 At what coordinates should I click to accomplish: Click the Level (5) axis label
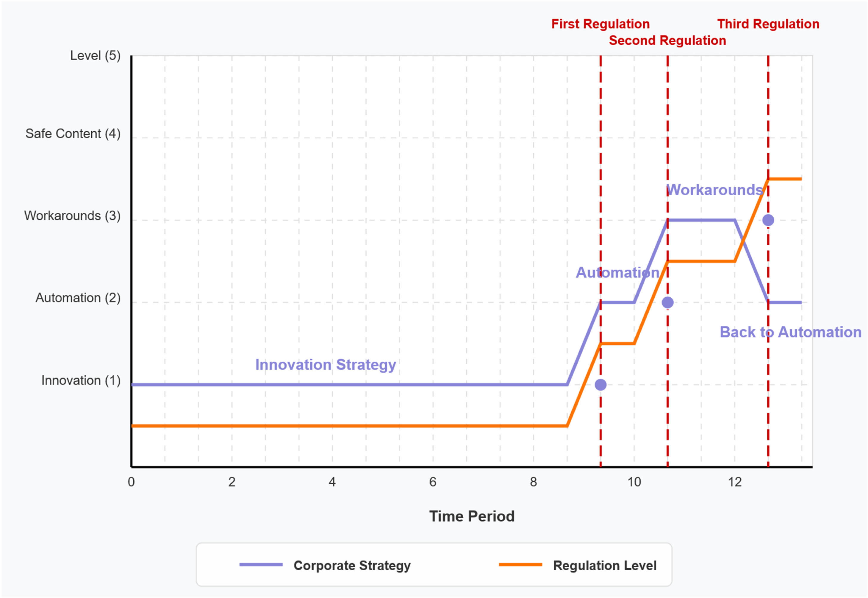tap(95, 56)
